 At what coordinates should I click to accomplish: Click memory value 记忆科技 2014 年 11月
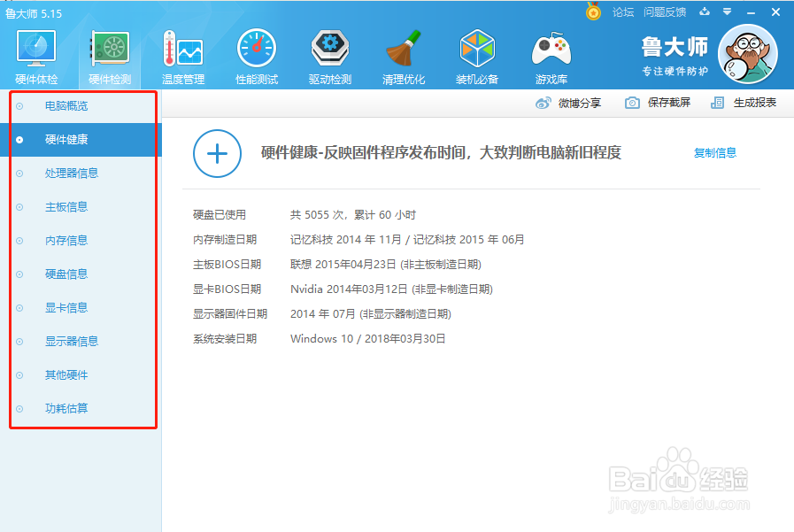(346, 239)
